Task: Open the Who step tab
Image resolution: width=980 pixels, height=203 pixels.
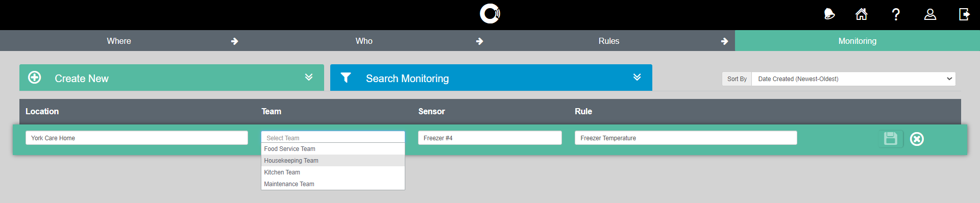Action: (x=364, y=41)
